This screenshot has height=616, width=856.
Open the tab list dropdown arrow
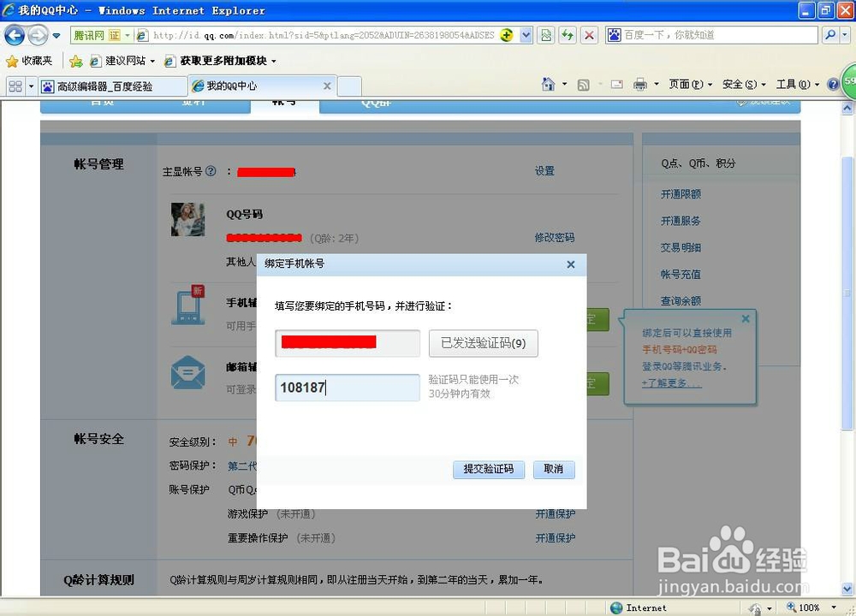(31, 86)
